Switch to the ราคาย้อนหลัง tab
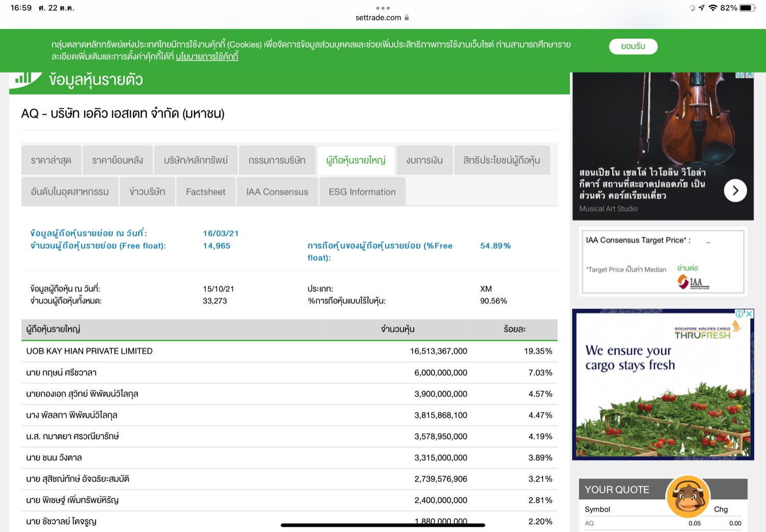Screen dimensions: 766x532 [x=117, y=160]
